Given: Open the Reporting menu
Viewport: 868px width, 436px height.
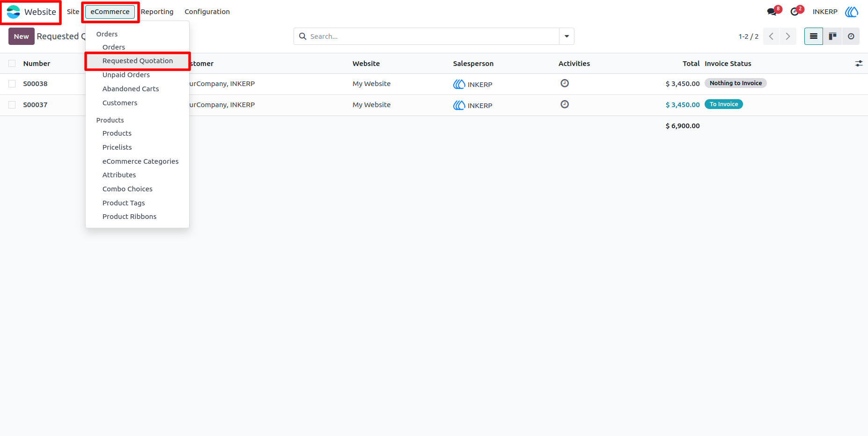Looking at the screenshot, I should tap(157, 12).
